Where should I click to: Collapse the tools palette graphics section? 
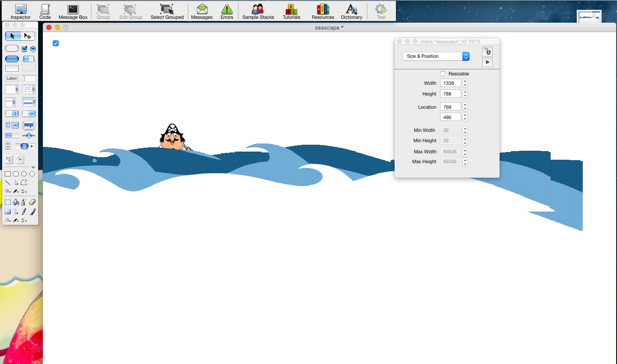point(33,167)
